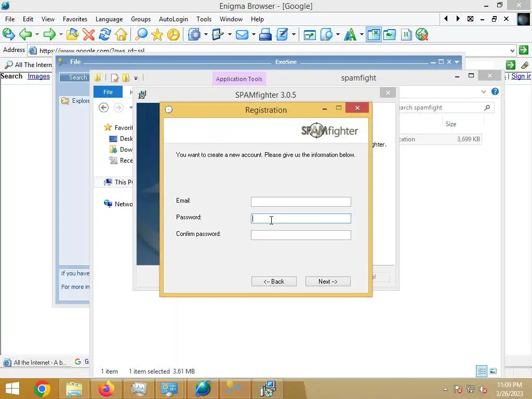This screenshot has width=532, height=399.
Task: Open the ExoSee title bar dropdown arrow
Action: pos(457,62)
